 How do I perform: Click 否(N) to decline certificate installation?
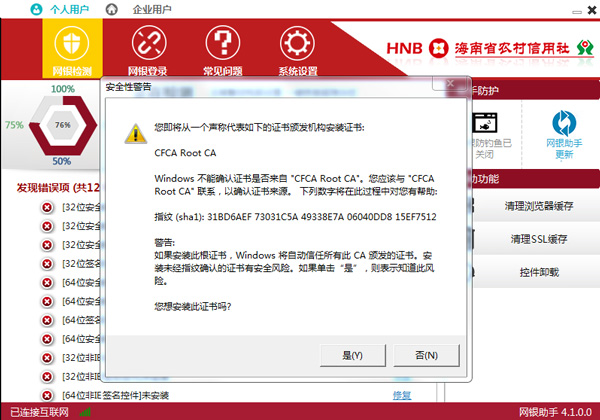point(426,355)
